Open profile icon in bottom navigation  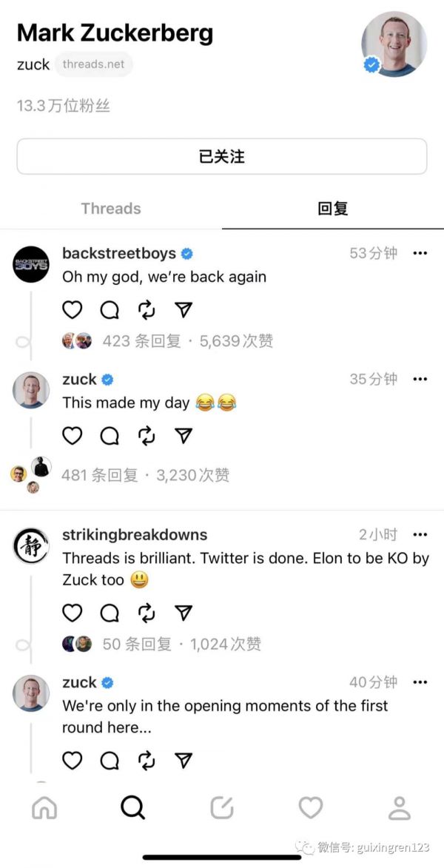[399, 808]
